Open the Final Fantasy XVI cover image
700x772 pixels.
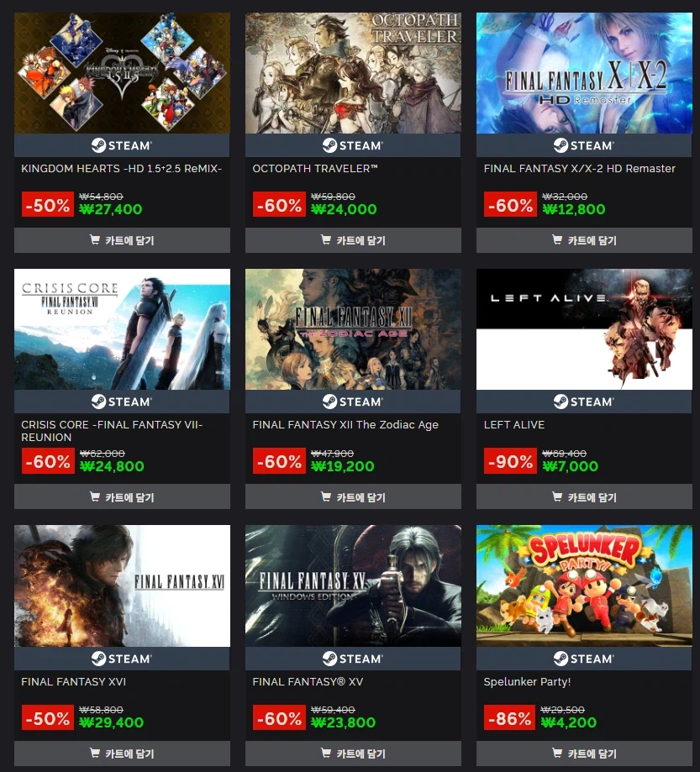[x=122, y=586]
